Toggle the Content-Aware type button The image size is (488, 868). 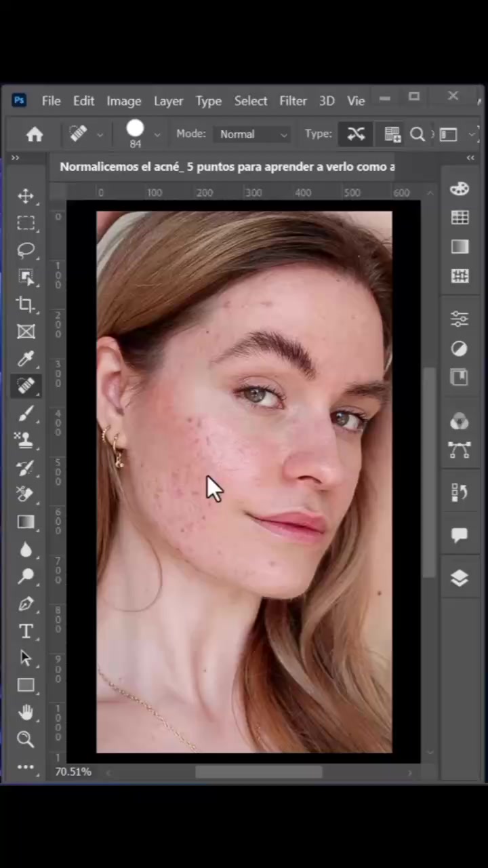pos(356,134)
